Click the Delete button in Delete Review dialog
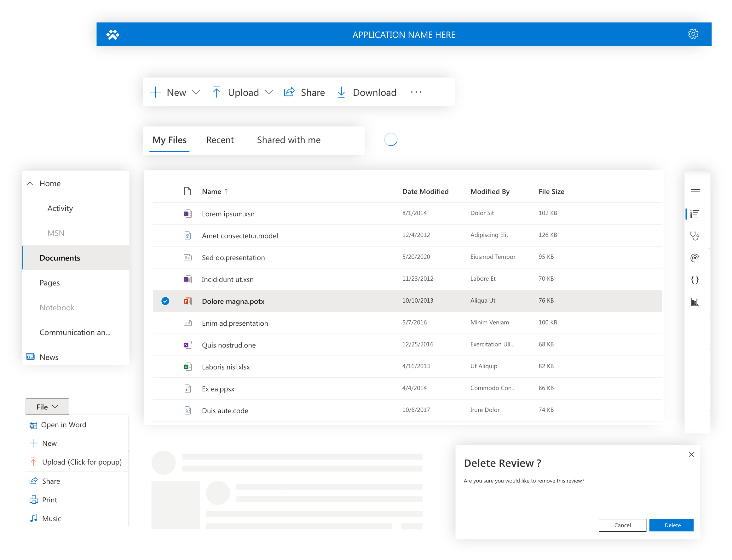Screen dimensions: 732x560 pos(671,525)
